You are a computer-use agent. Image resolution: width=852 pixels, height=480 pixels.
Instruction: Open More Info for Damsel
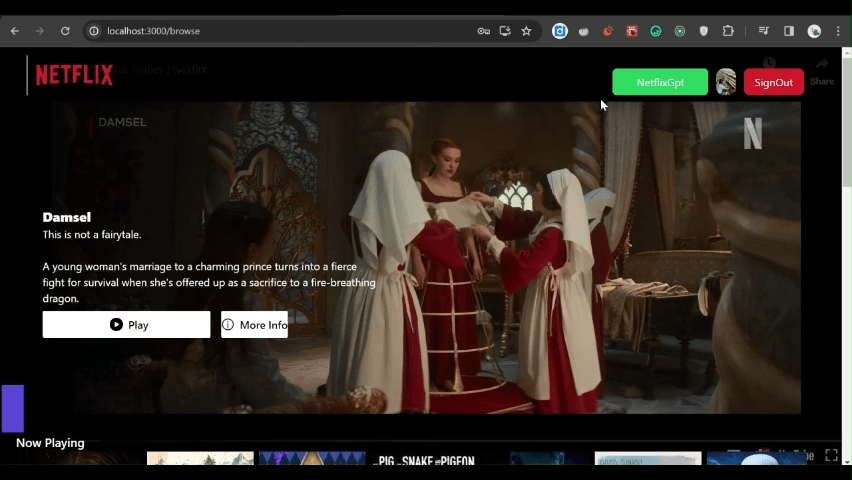pyautogui.click(x=254, y=325)
